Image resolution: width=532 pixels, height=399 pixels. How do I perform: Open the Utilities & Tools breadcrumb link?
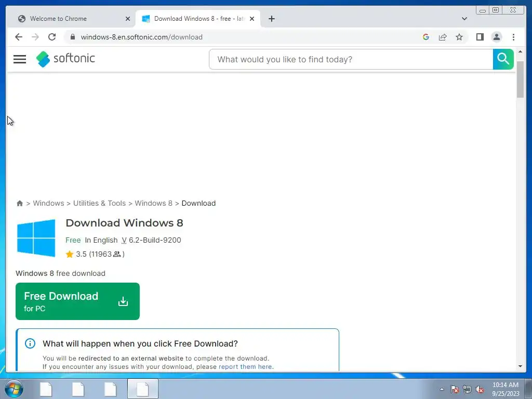click(x=99, y=203)
